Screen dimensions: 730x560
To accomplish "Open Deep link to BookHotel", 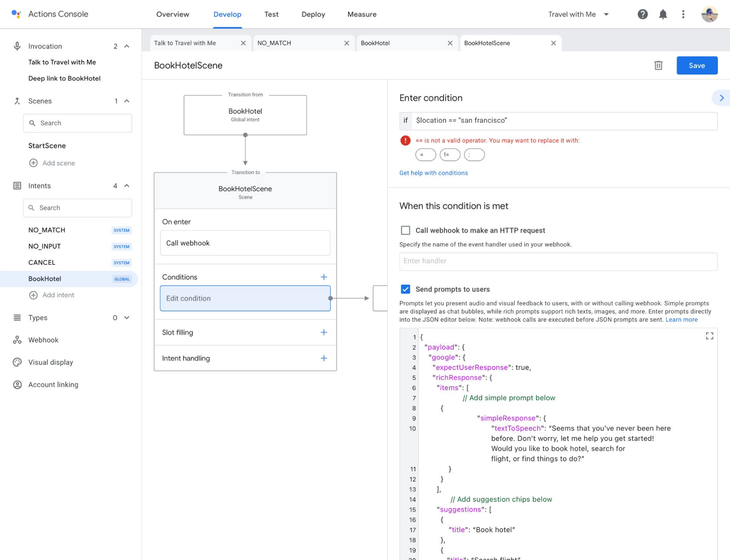I will point(64,78).
